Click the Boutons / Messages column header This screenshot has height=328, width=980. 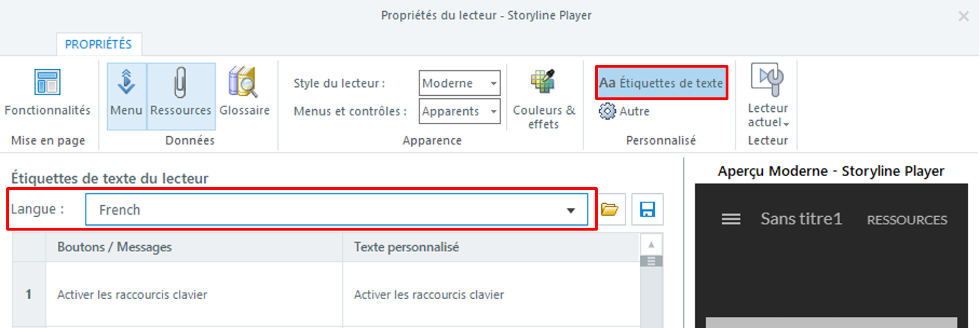click(194, 247)
